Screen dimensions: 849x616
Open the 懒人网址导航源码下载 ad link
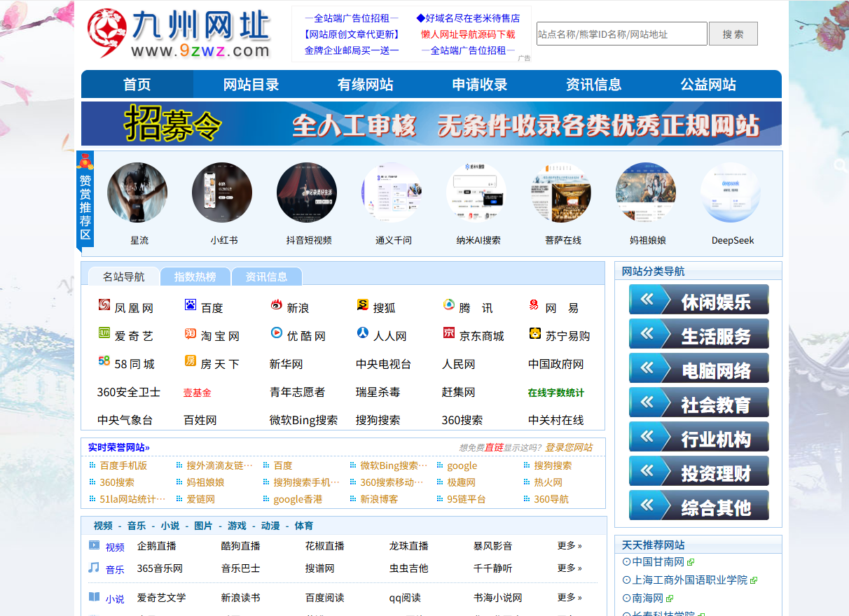[x=468, y=34]
